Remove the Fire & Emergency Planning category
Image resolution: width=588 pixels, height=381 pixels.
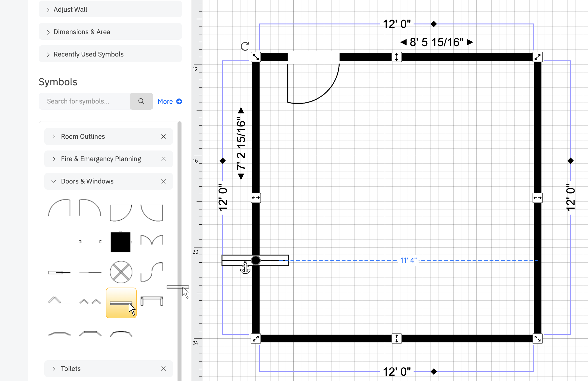point(164,159)
